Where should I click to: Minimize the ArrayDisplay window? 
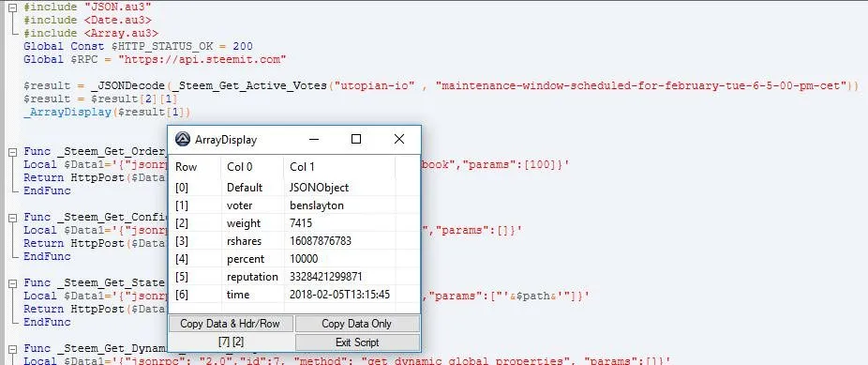pos(314,139)
